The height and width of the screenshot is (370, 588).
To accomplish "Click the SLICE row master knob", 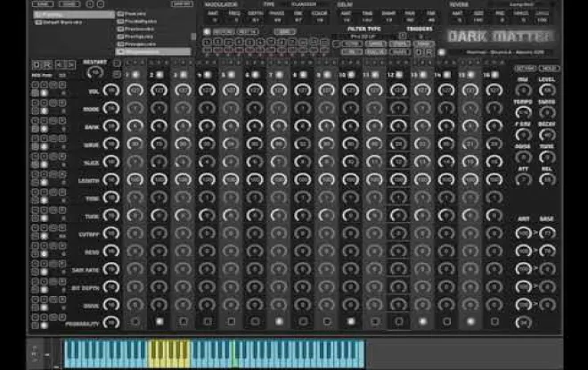I will (111, 161).
